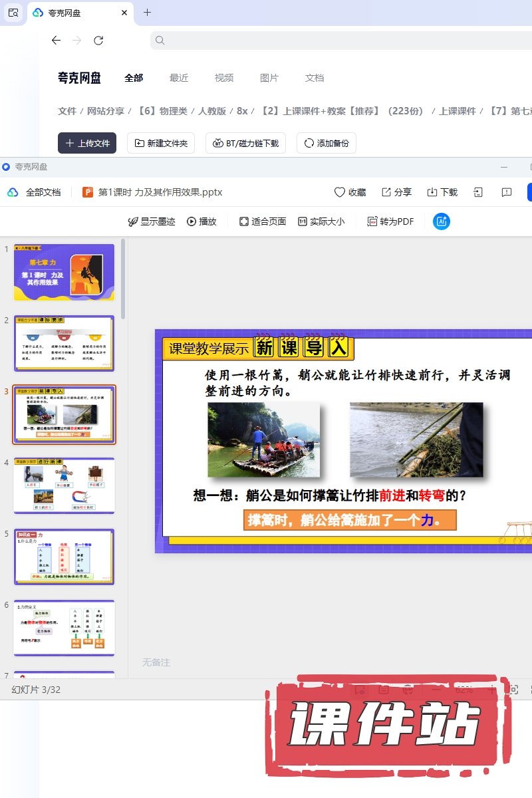Click browser refresh icon
Screen dimensions: 532x798
(98, 41)
